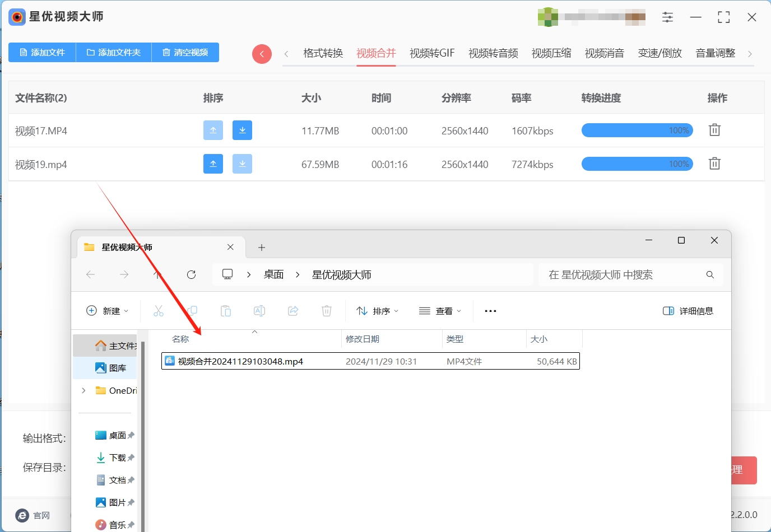The height and width of the screenshot is (532, 771).
Task: Open the 视频转音频 tab
Action: coord(493,53)
